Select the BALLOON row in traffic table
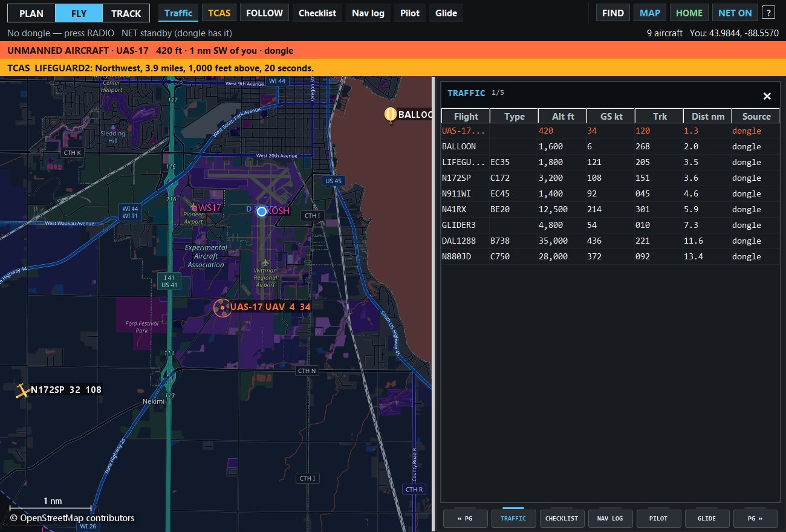The image size is (786, 532). tap(610, 146)
